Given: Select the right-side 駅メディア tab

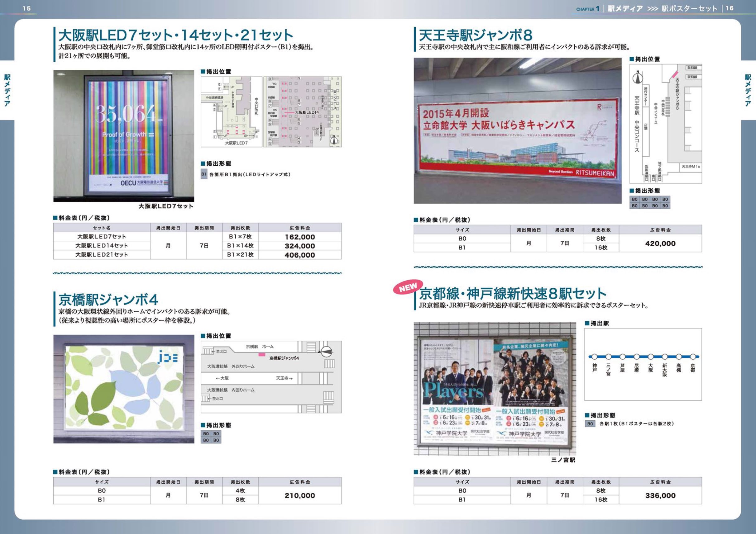Looking at the screenshot, I should (748, 90).
